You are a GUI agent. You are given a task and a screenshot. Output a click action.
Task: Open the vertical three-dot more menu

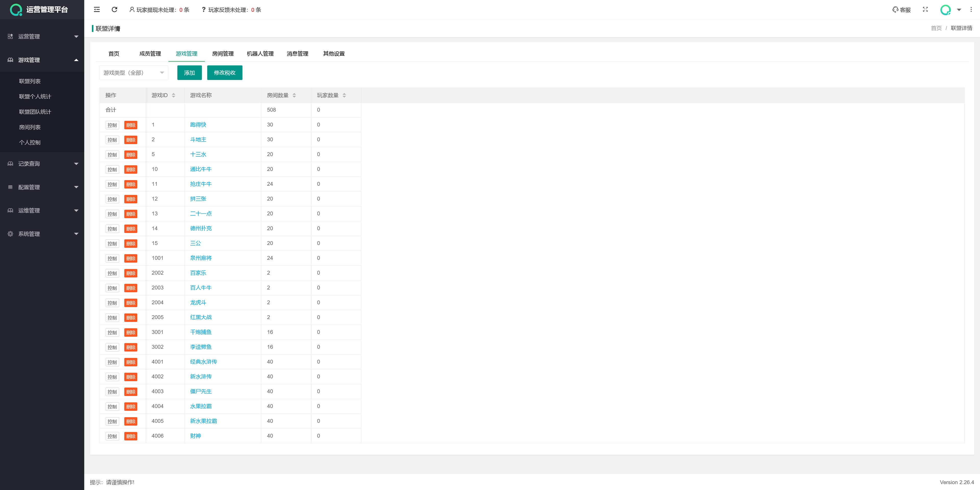[971, 9]
